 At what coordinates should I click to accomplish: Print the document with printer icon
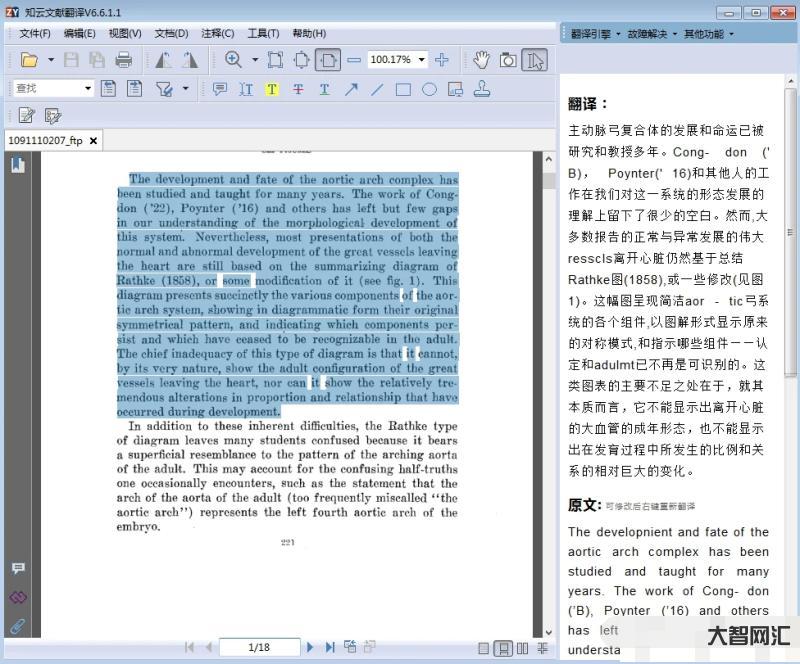tap(124, 60)
